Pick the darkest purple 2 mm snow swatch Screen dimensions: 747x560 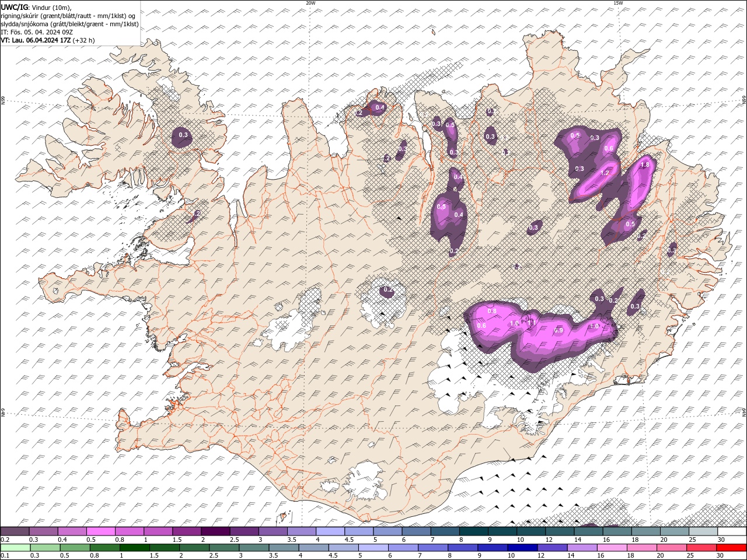click(215, 531)
